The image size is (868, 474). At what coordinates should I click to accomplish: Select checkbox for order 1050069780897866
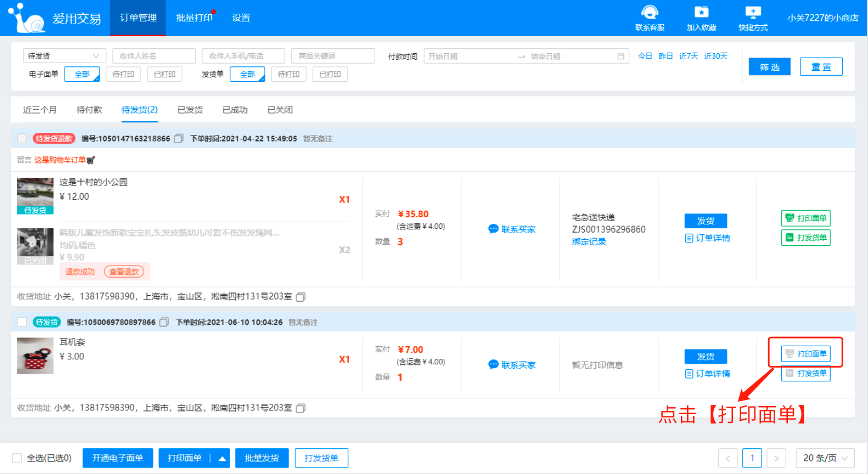click(22, 322)
